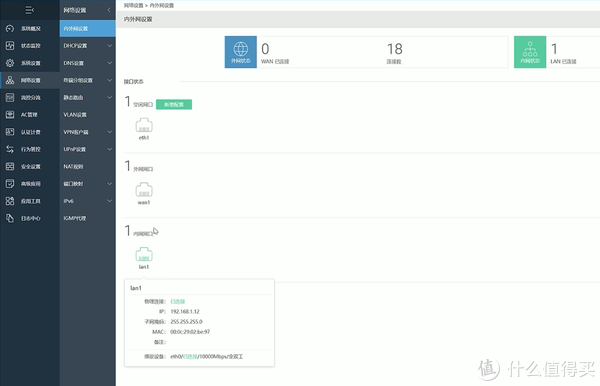
Task: Collapse 网络设置 submenu header arrow
Action: (109, 10)
